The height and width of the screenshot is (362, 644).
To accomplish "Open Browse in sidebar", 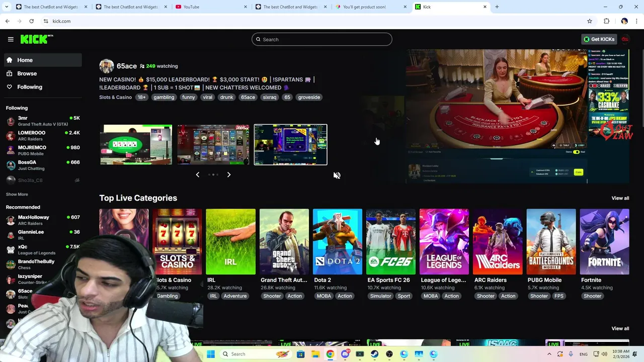I will coord(43,73).
